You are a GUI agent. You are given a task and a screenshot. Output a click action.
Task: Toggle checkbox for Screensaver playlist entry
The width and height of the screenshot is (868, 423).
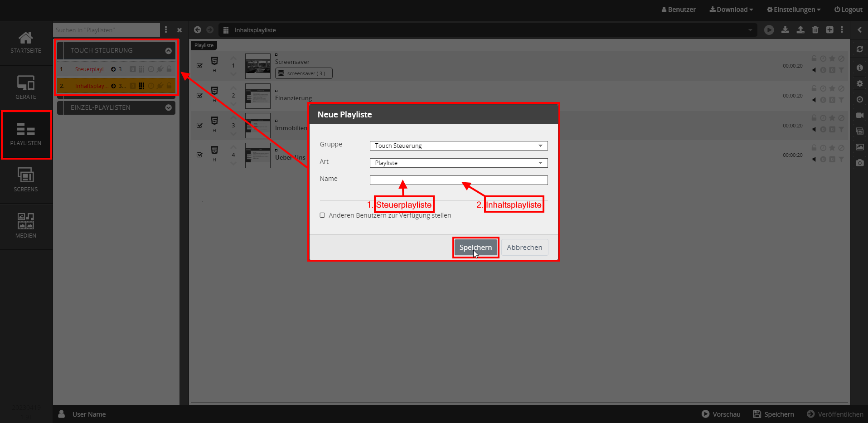(x=199, y=66)
